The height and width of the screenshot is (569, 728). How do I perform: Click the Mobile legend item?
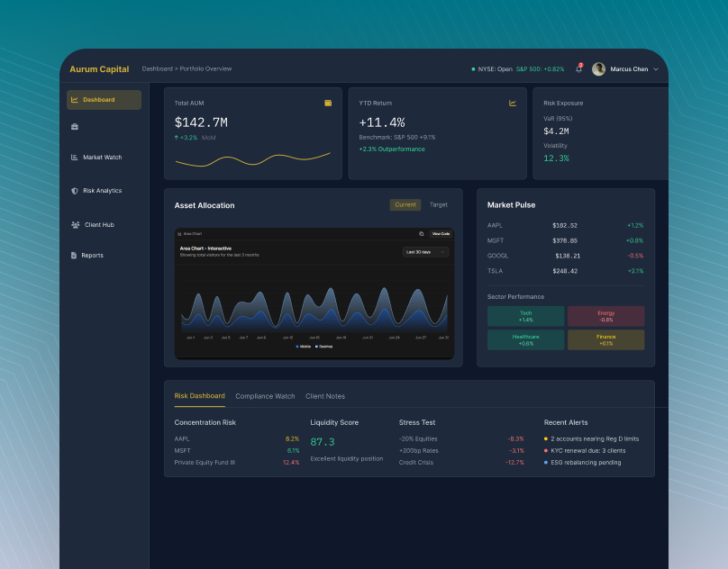303,347
